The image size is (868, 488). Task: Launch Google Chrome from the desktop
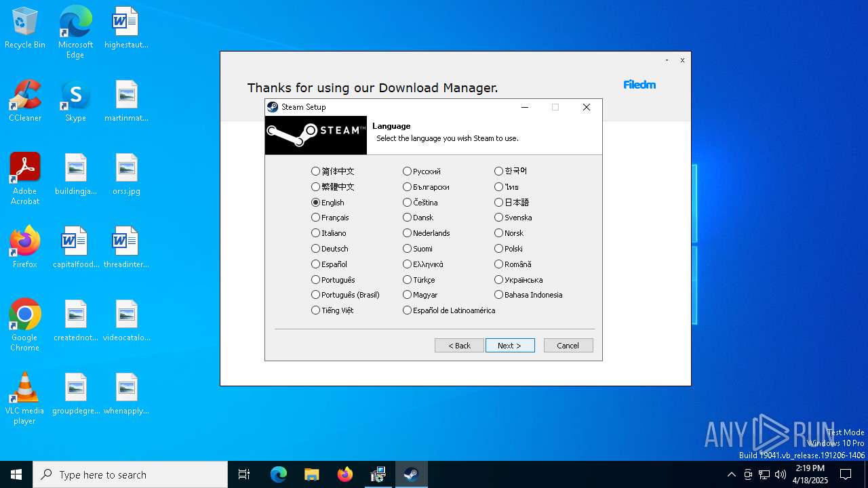tap(25, 325)
